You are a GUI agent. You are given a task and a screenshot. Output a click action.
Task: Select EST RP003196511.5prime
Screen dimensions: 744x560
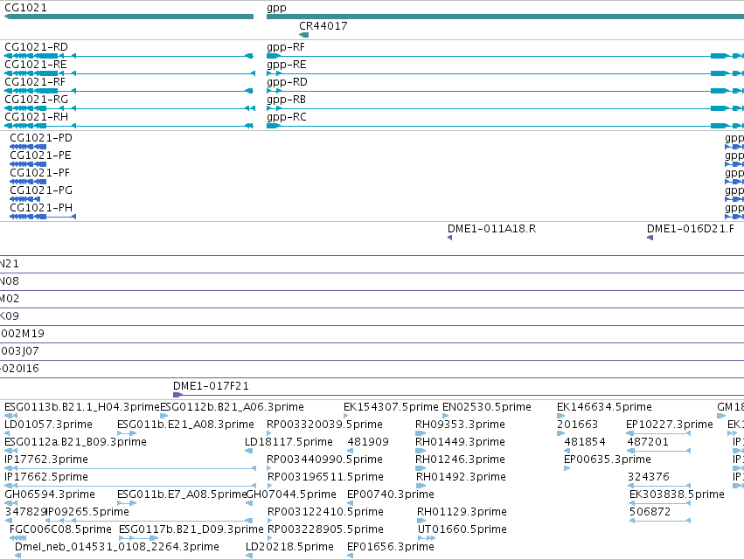pyautogui.click(x=325, y=478)
